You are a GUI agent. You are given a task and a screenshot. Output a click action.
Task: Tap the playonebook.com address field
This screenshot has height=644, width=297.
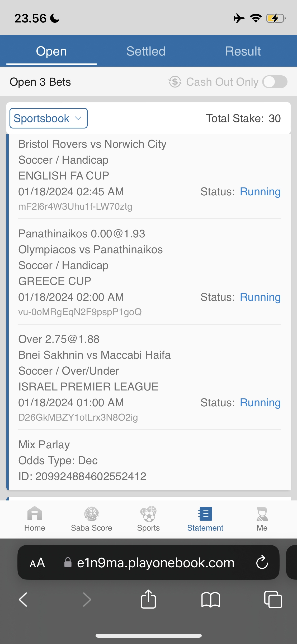click(155, 563)
